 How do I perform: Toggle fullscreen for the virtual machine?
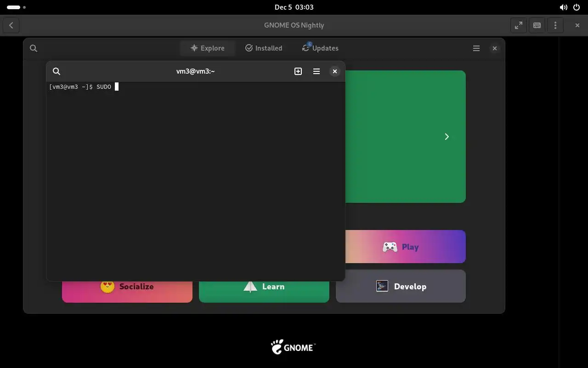[x=519, y=25]
